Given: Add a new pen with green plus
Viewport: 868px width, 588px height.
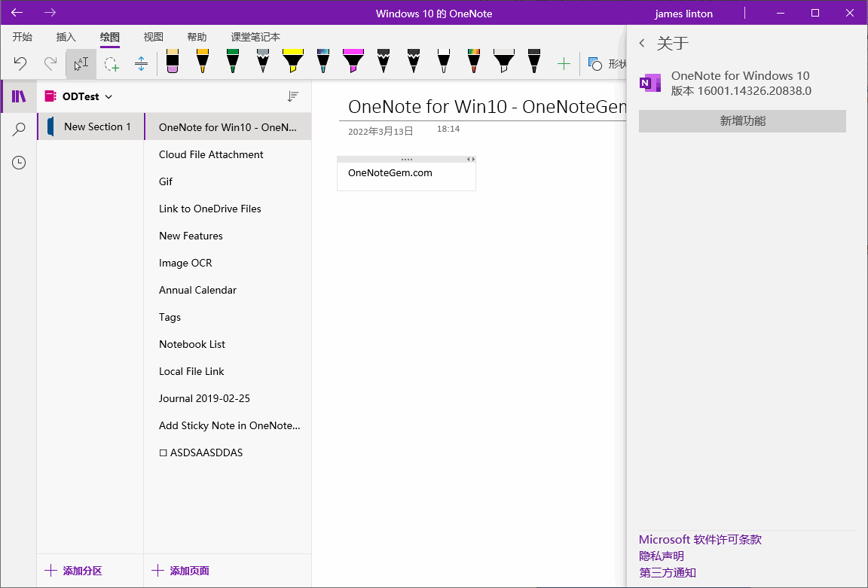Looking at the screenshot, I should 564,63.
